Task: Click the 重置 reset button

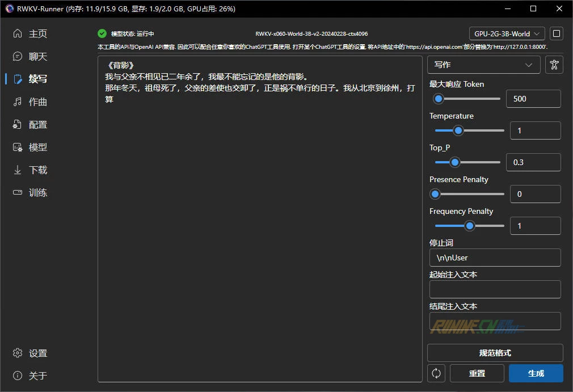Action: coord(477,373)
